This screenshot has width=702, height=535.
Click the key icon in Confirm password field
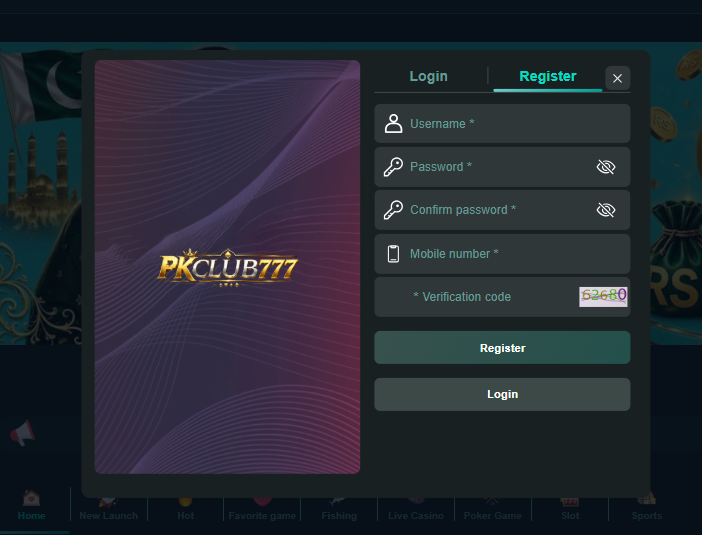393,210
